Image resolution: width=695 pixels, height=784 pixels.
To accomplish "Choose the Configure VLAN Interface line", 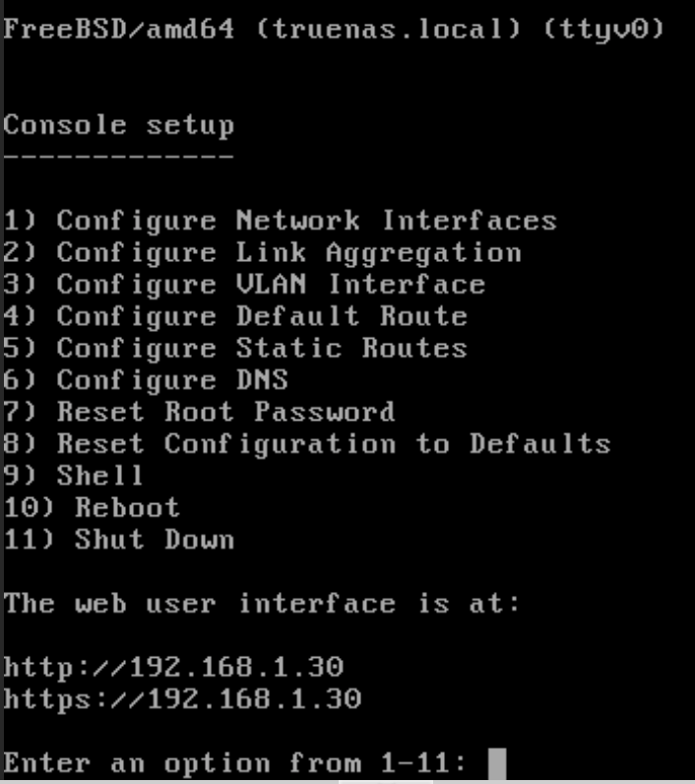I will coord(244,285).
